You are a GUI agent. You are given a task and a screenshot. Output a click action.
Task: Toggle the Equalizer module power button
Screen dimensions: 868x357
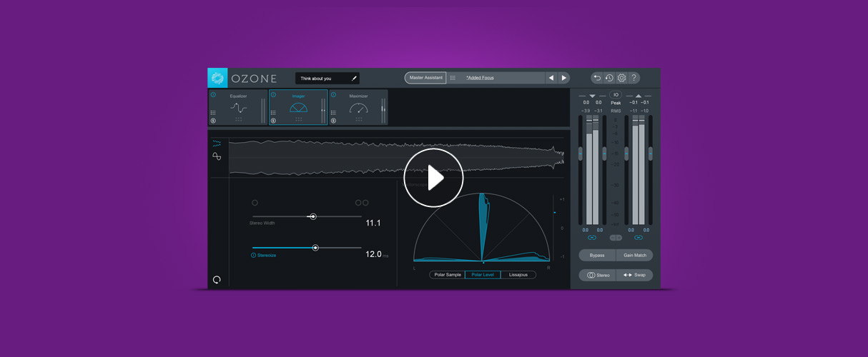pyautogui.click(x=213, y=94)
